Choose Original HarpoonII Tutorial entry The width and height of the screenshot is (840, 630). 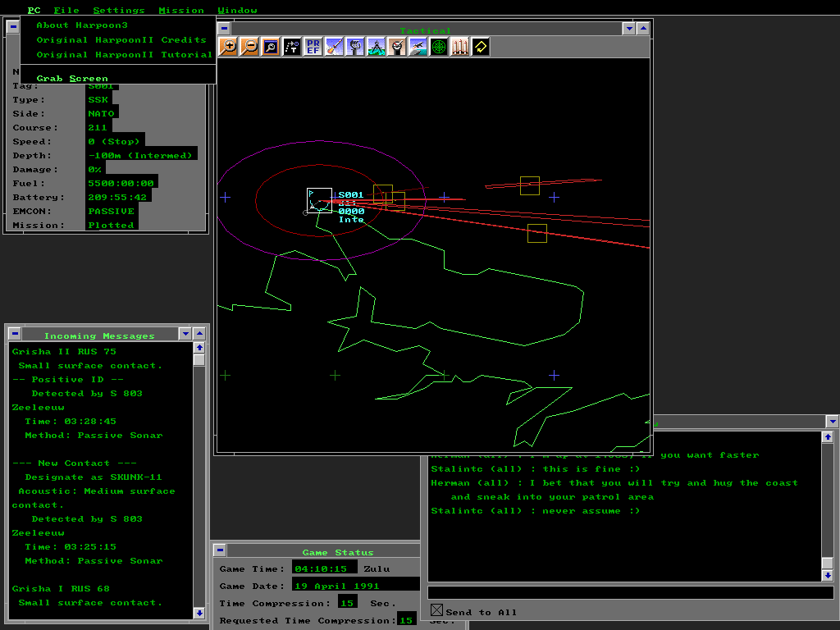coord(124,55)
